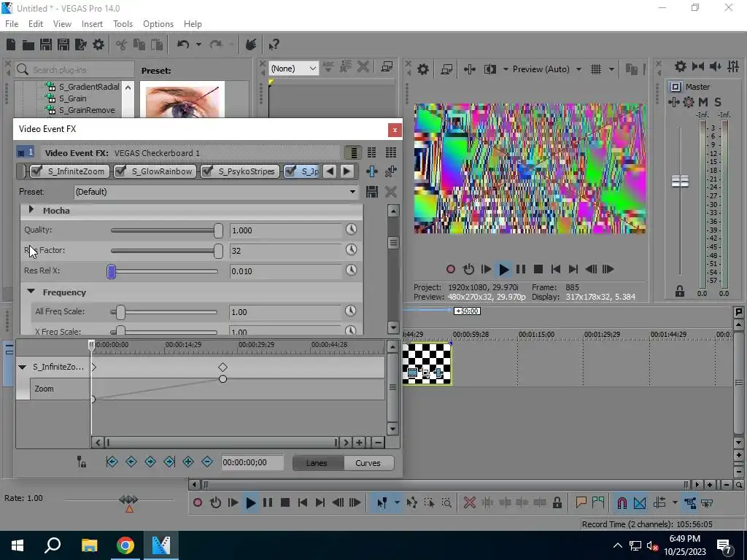Viewport: 747px width, 560px height.
Task: Collapse the Frequency parameter group
Action: pyautogui.click(x=31, y=292)
